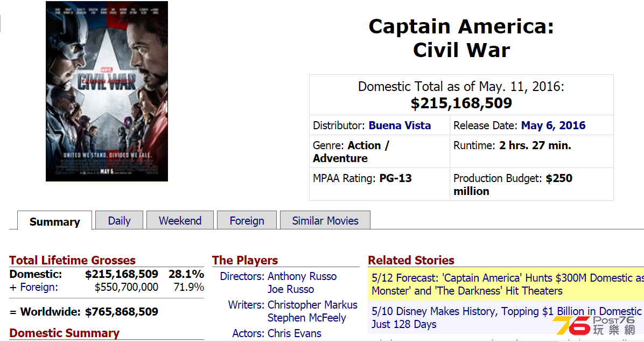Open the 5/12 Forecast related story
Viewport: 644px width, 342px height.
[506, 284]
